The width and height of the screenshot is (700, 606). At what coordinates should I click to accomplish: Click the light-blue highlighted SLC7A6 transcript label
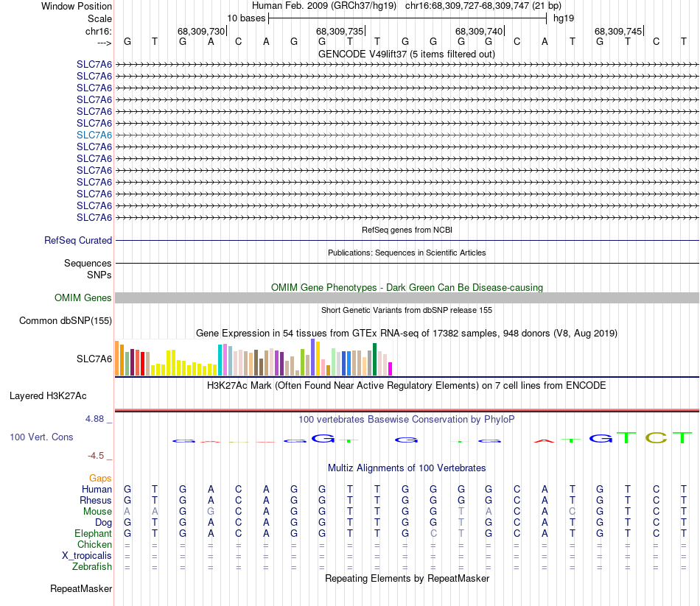pos(94,135)
